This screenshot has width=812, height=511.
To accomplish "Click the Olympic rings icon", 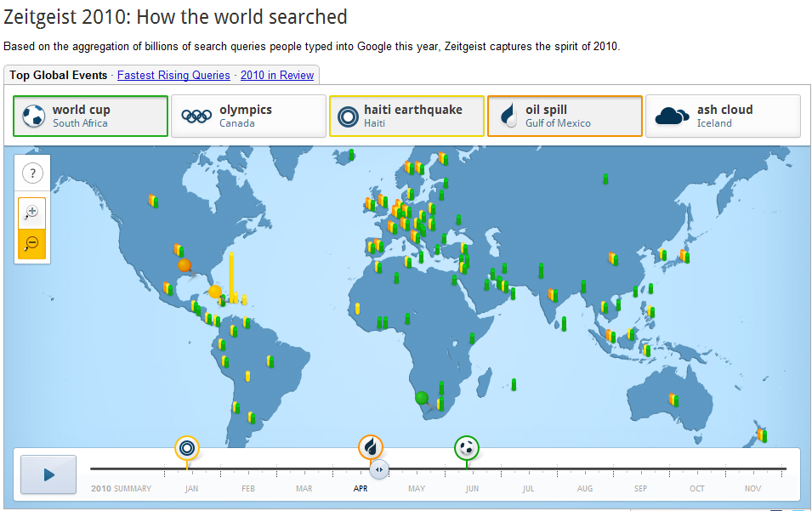I will click(x=196, y=116).
